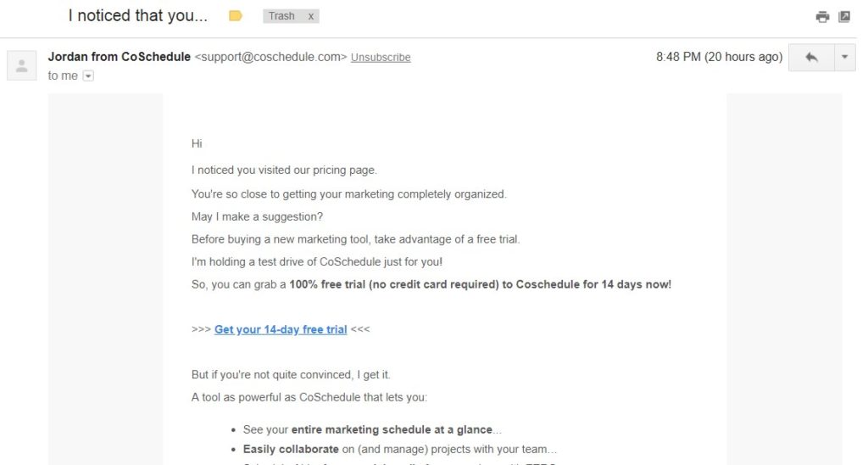Click 'entire marketing schedule at a glance' bullet
This screenshot has width=868, height=465.
pyautogui.click(x=392, y=429)
